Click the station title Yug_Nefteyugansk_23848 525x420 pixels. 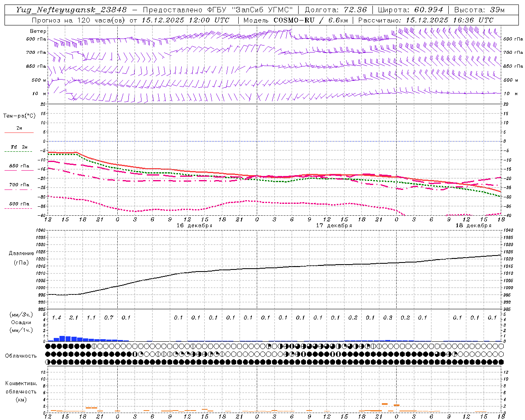(x=71, y=10)
